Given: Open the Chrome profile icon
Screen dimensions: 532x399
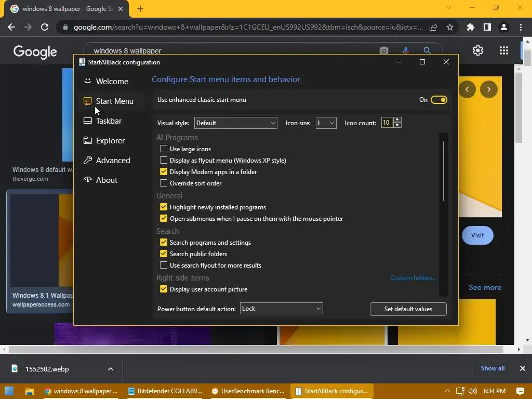Looking at the screenshot, I should coord(504,27).
